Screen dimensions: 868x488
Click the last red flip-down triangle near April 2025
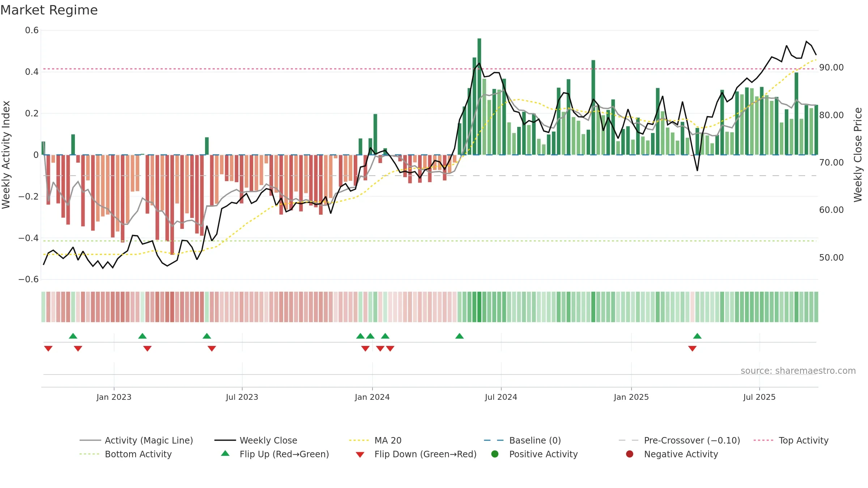pyautogui.click(x=692, y=348)
